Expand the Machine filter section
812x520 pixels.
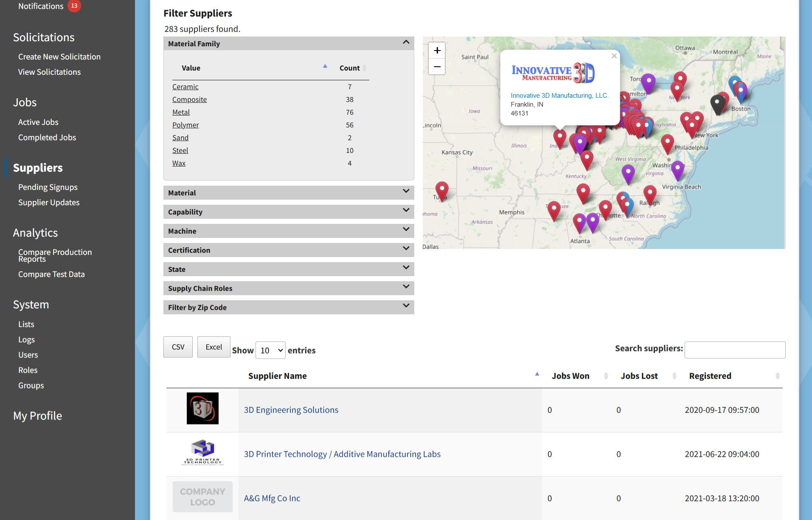tap(289, 231)
